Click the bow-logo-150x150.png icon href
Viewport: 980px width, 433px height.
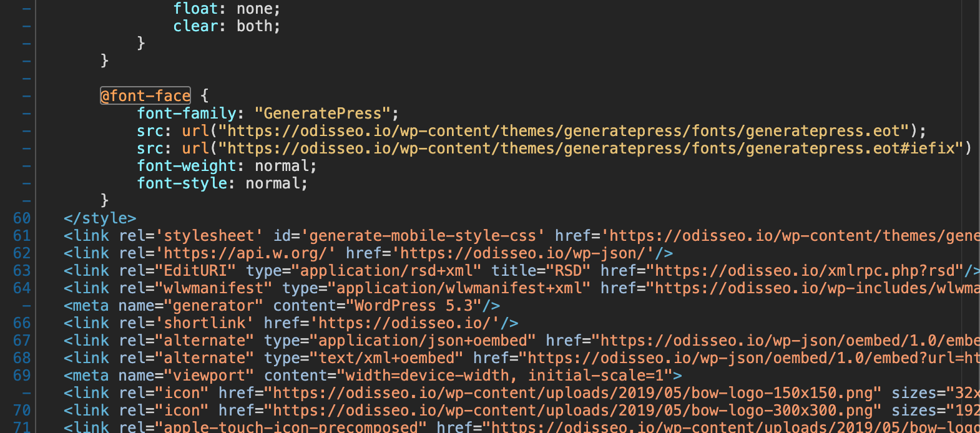click(572, 393)
